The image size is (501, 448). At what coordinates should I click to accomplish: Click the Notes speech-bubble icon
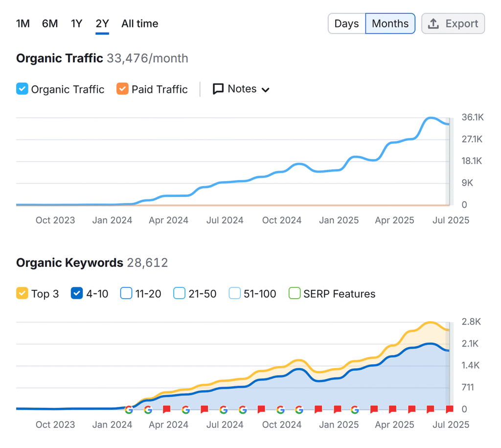tap(219, 89)
